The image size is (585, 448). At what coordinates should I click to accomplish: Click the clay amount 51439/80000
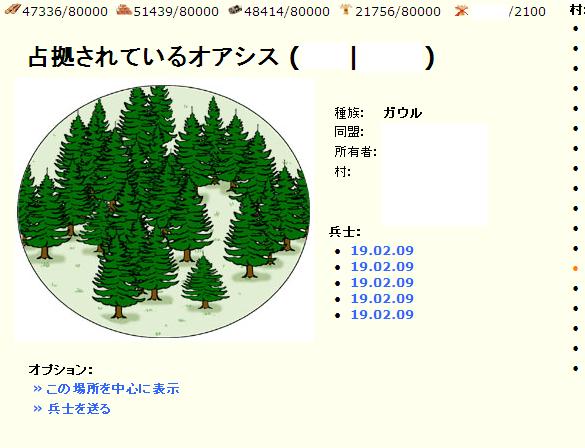click(176, 12)
